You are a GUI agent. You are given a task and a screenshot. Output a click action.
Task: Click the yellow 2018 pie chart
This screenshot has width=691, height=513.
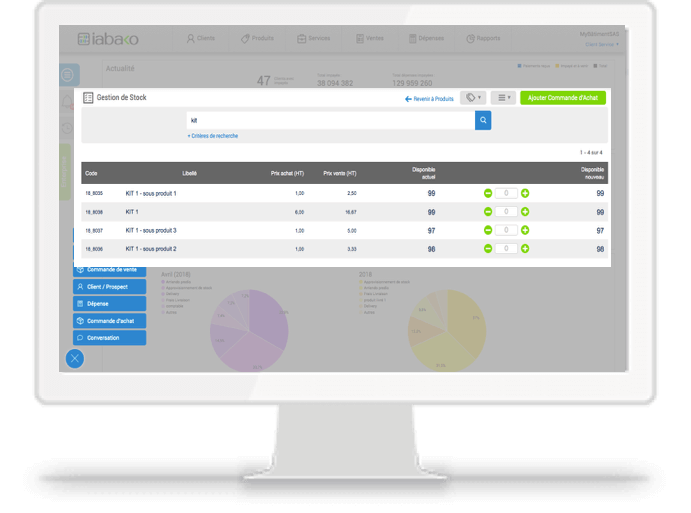[447, 331]
